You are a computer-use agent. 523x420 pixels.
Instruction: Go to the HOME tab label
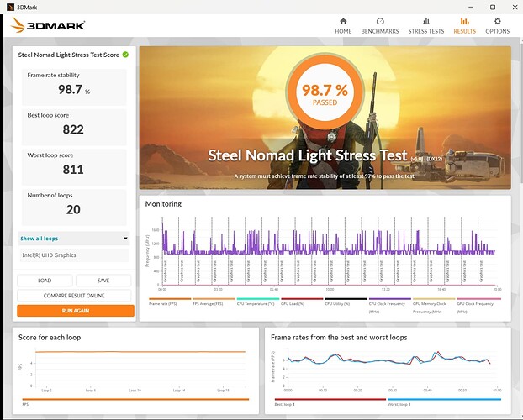pyautogui.click(x=343, y=31)
